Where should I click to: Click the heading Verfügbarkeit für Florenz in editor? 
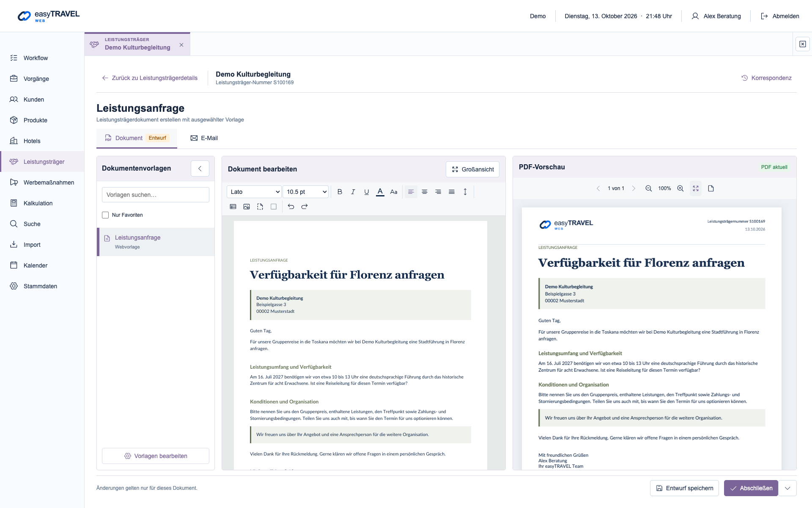click(x=347, y=275)
